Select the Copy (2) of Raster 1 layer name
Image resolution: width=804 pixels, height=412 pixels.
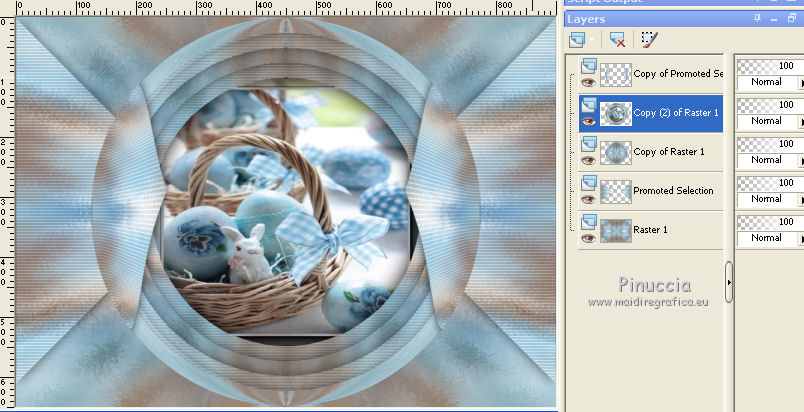(676, 113)
